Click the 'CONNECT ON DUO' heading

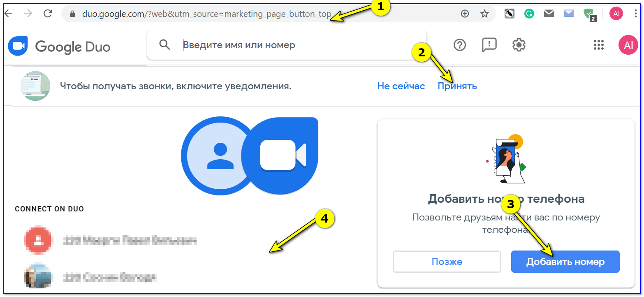[49, 209]
